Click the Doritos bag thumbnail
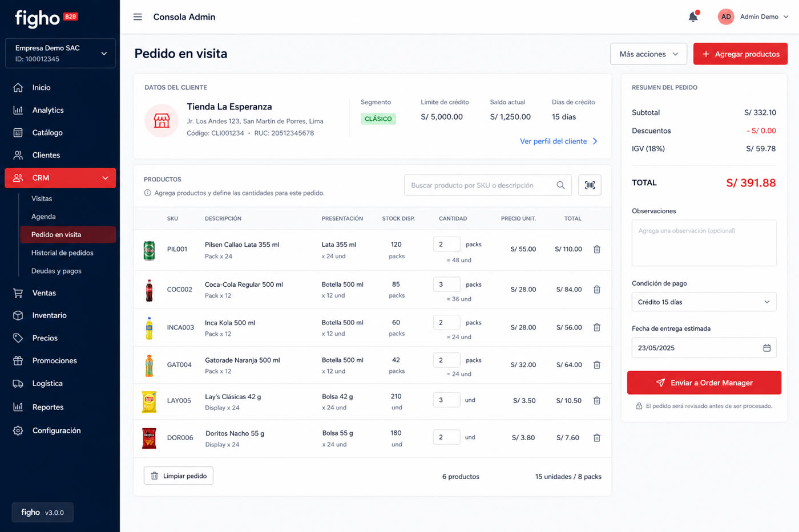This screenshot has width=799, height=532. pos(149,438)
